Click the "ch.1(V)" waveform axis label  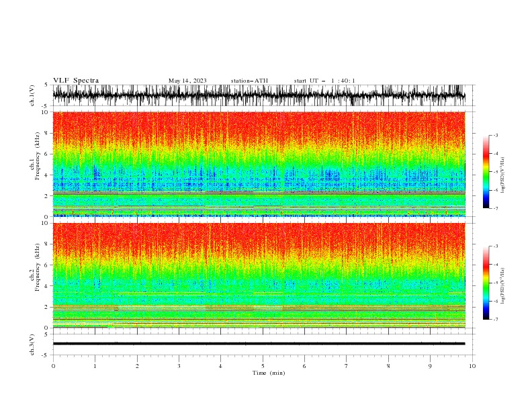point(32,95)
